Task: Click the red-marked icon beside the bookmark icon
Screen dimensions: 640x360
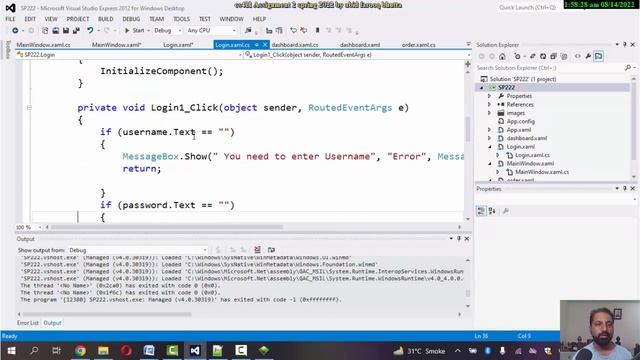Action: click(x=304, y=31)
